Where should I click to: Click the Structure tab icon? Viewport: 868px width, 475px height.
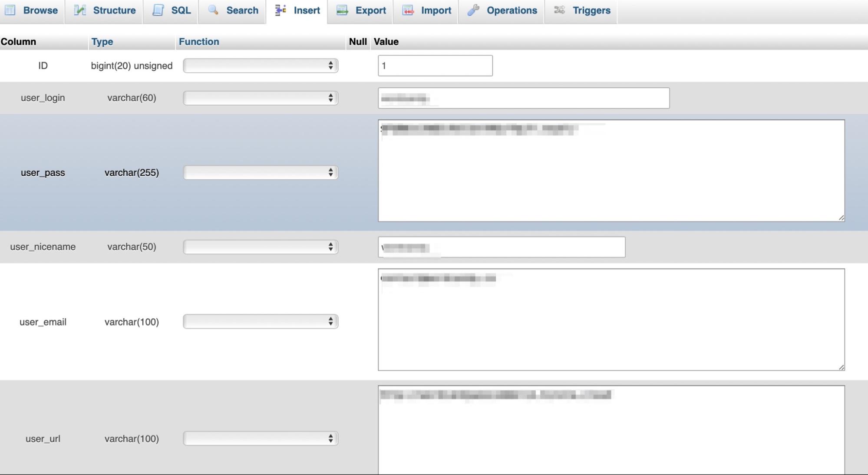coord(79,10)
